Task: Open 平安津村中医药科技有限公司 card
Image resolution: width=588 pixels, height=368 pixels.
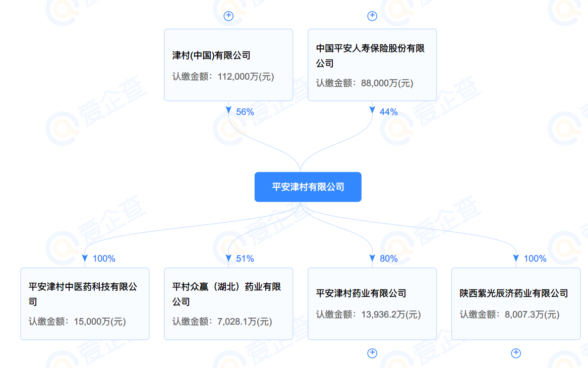Action: 85,303
